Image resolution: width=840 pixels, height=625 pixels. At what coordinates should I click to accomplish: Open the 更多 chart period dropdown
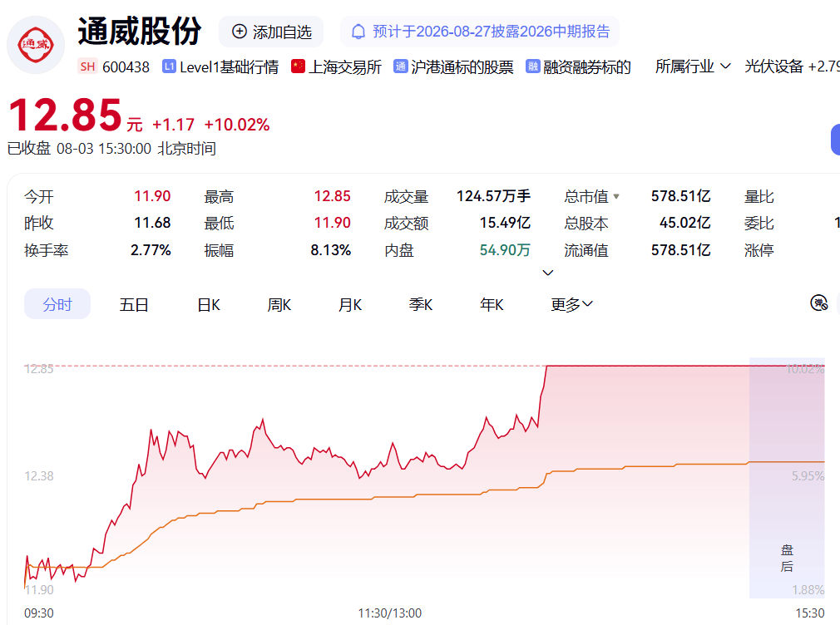571,305
